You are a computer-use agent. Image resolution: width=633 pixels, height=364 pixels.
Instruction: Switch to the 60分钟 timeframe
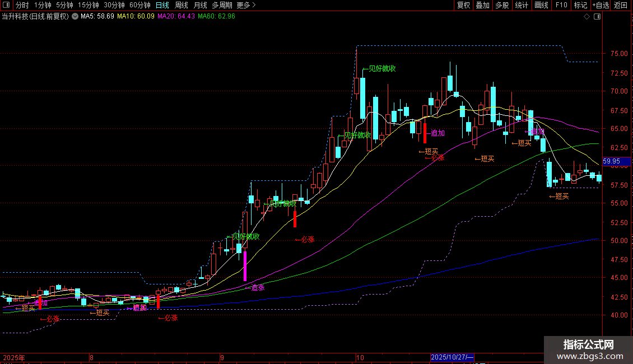click(139, 5)
